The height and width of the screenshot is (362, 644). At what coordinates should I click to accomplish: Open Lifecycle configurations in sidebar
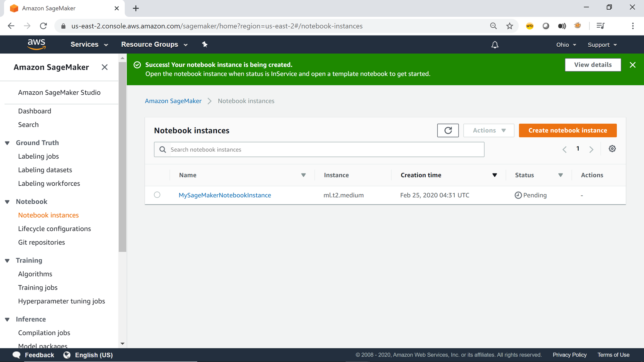point(54,229)
